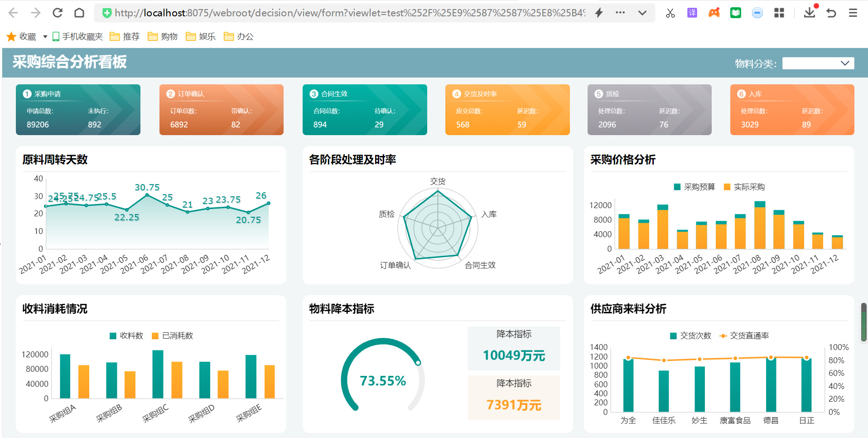Expand address bar chevron dropdown

click(642, 13)
